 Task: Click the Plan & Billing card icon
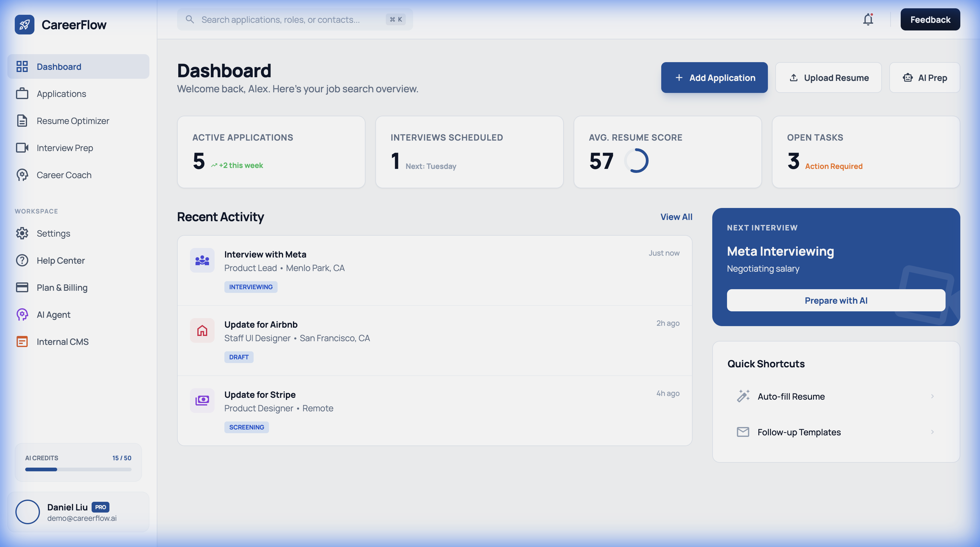point(22,287)
